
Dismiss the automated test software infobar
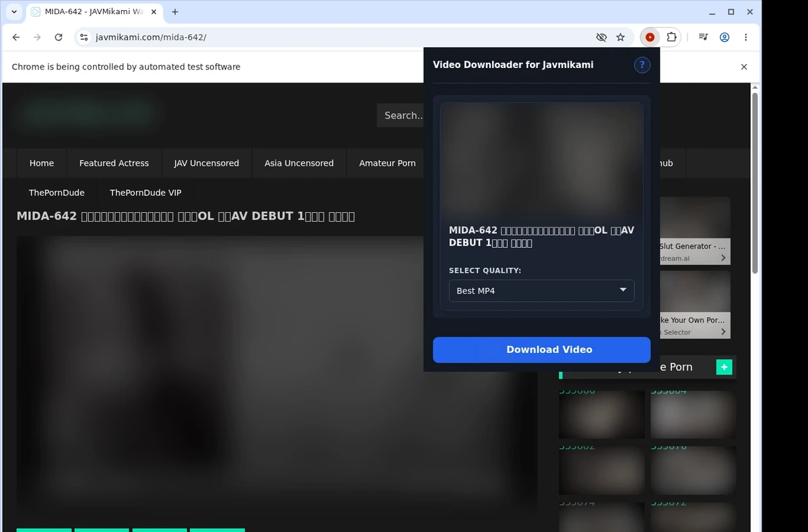click(x=744, y=67)
